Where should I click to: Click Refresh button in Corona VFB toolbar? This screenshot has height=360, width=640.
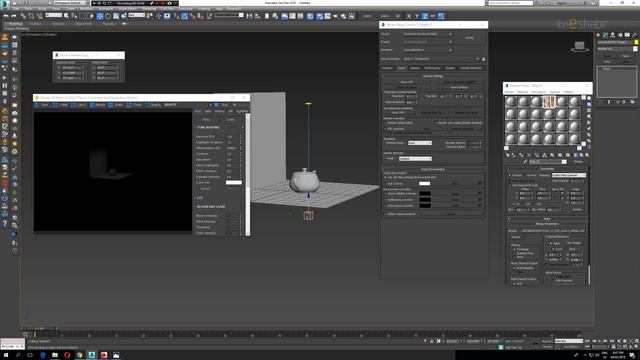(x=97, y=105)
